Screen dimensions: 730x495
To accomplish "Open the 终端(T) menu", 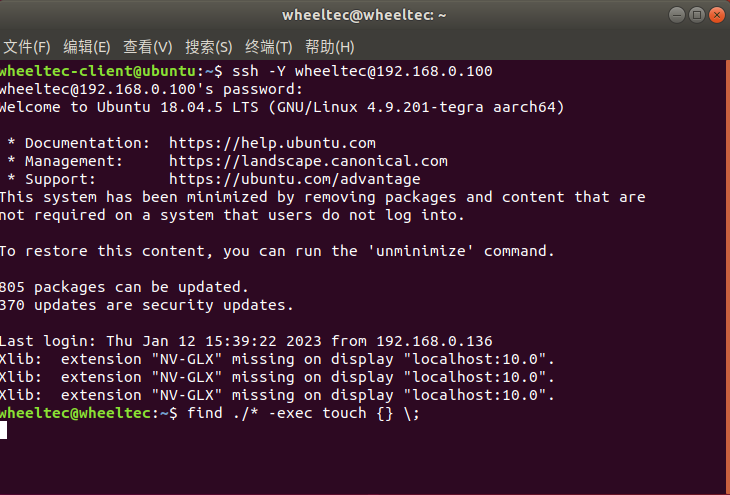I will point(269,47).
